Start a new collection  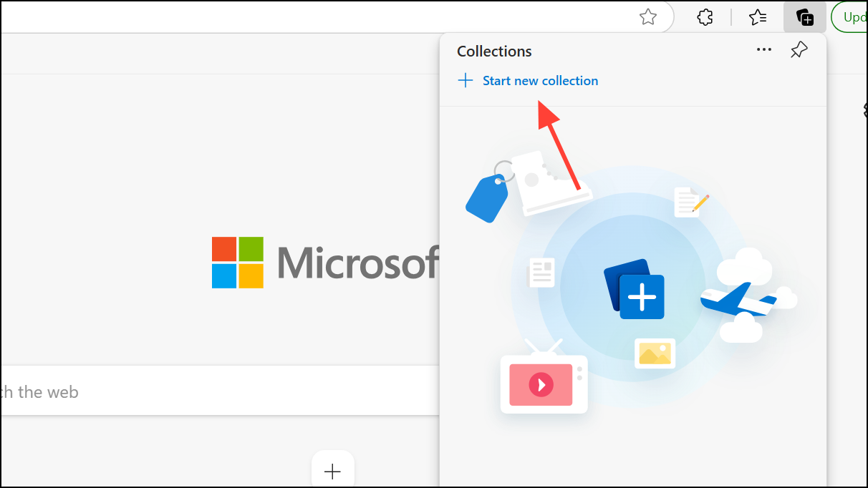(540, 80)
